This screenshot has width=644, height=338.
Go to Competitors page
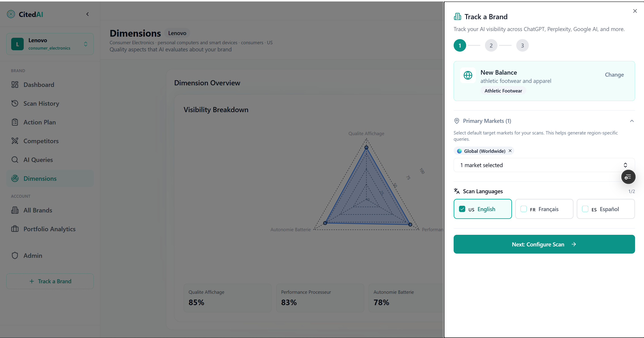pyautogui.click(x=41, y=141)
